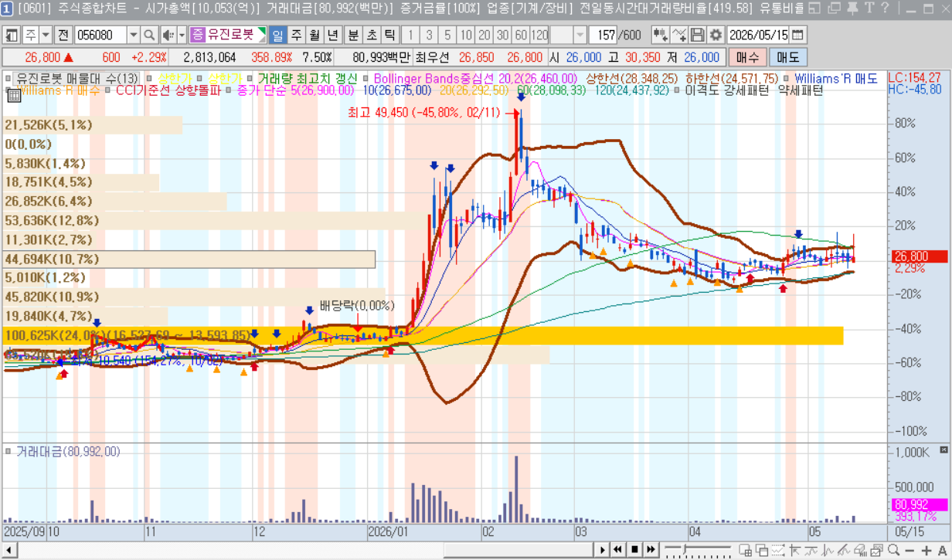This screenshot has height=560, width=952.
Task: Click the 157 bar count input field
Action: click(x=603, y=36)
